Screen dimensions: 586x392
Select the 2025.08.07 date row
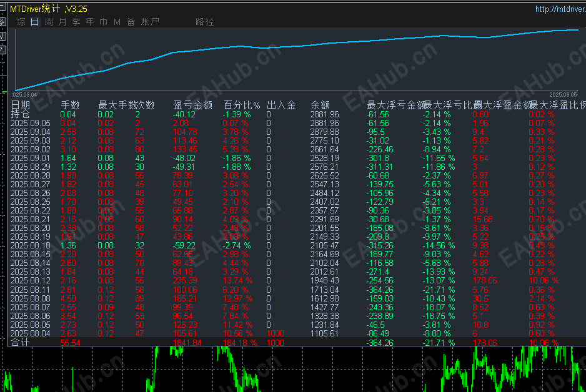tap(30, 307)
